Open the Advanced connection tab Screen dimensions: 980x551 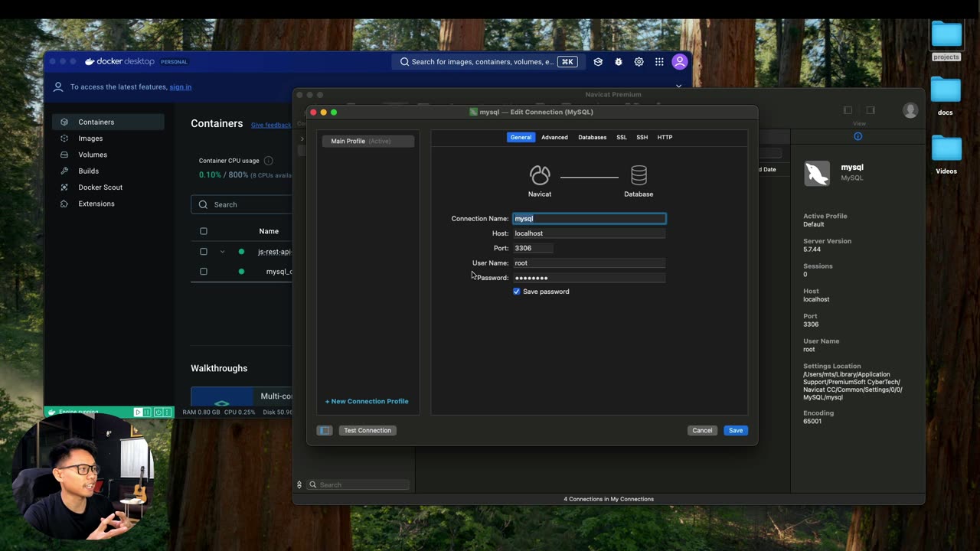coord(554,137)
